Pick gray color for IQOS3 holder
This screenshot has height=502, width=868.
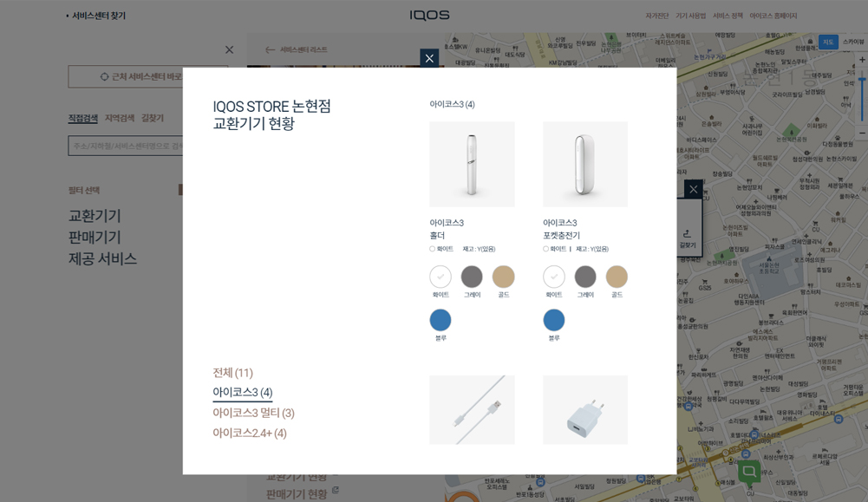472,277
